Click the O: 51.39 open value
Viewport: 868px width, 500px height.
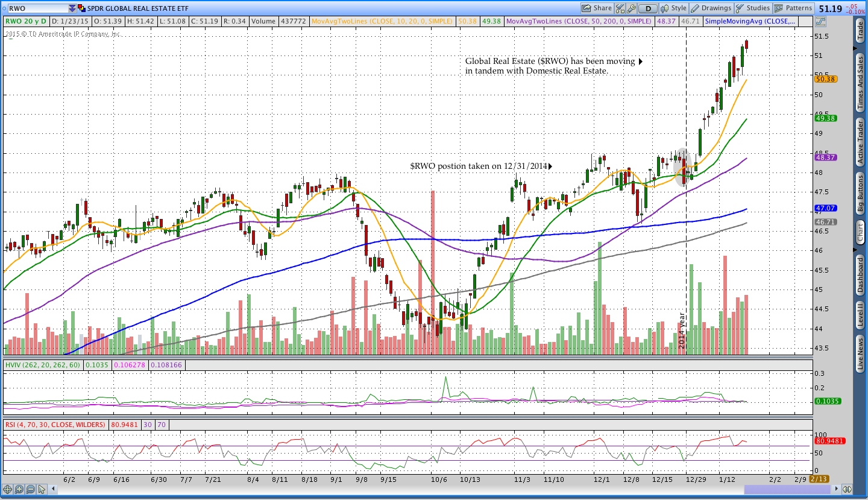pyautogui.click(x=108, y=21)
